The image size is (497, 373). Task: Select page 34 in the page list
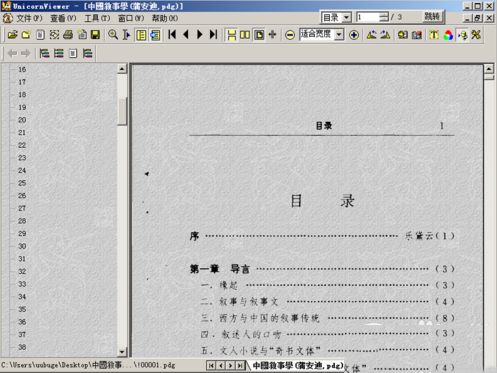point(22,297)
